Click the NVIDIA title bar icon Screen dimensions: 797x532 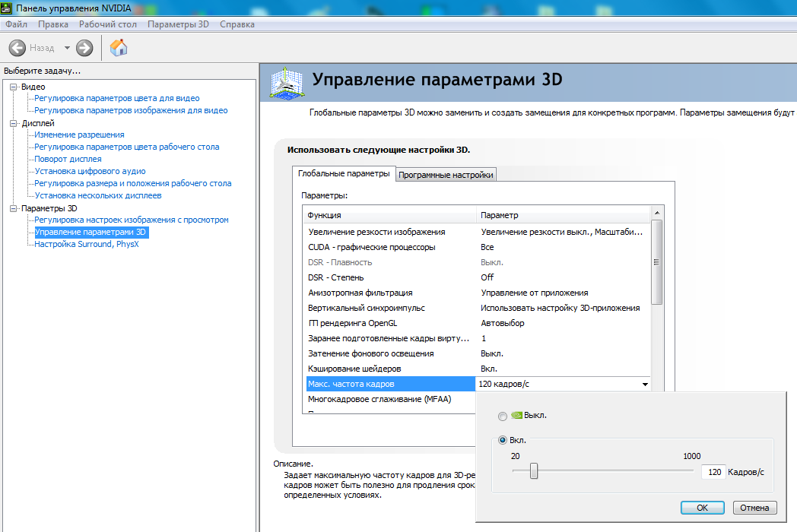tap(7, 8)
